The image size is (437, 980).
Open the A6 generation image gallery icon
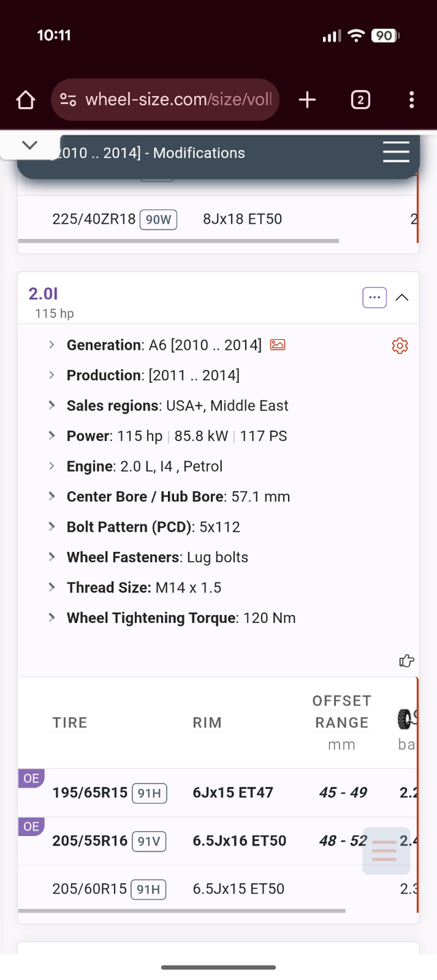tap(277, 345)
